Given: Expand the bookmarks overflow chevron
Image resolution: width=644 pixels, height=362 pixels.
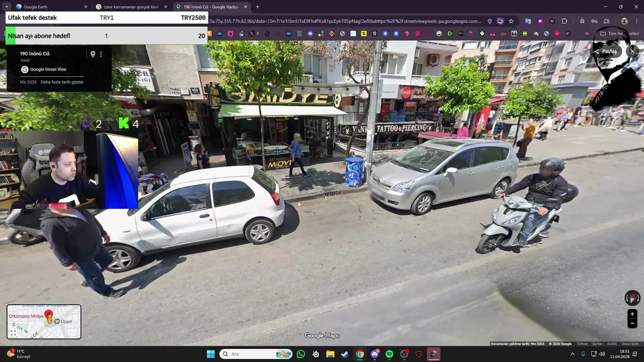Looking at the screenshot, I should tap(587, 34).
